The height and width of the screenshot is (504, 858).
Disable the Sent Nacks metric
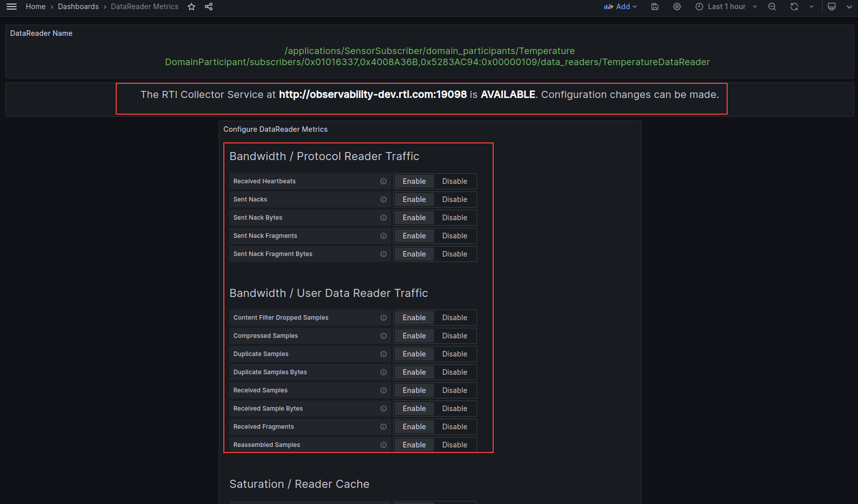coord(454,199)
